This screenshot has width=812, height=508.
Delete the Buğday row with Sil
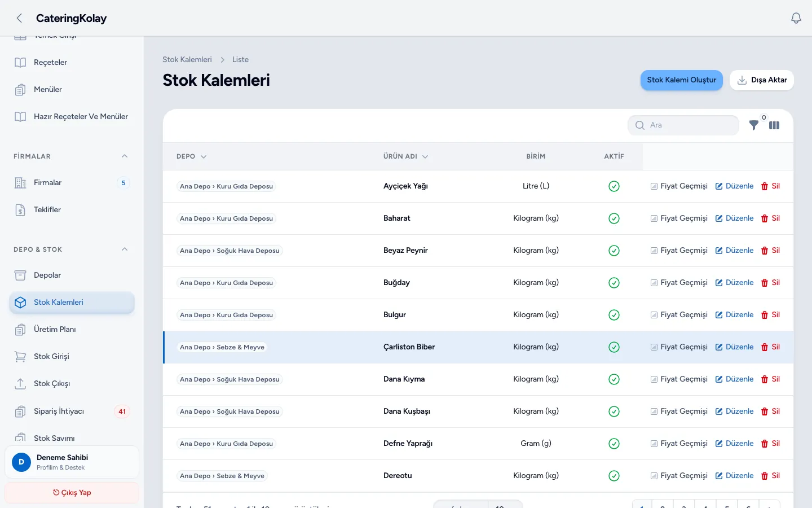[x=770, y=283]
